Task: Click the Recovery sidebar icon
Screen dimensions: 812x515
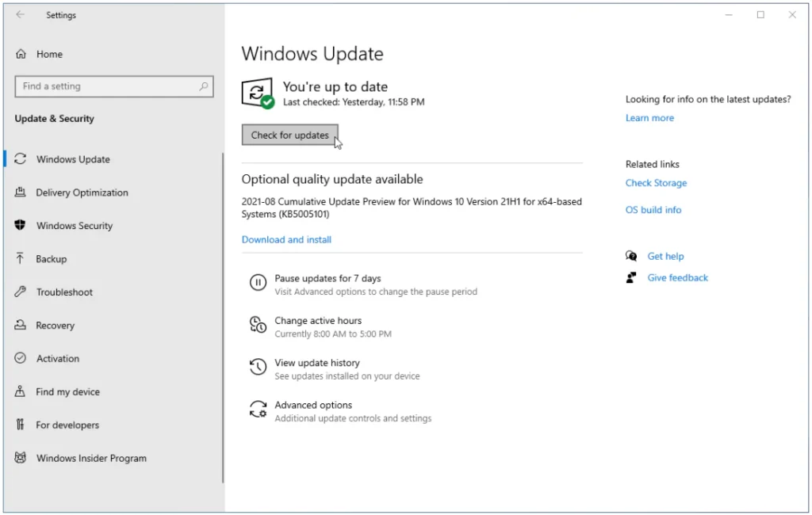Action: tap(20, 325)
